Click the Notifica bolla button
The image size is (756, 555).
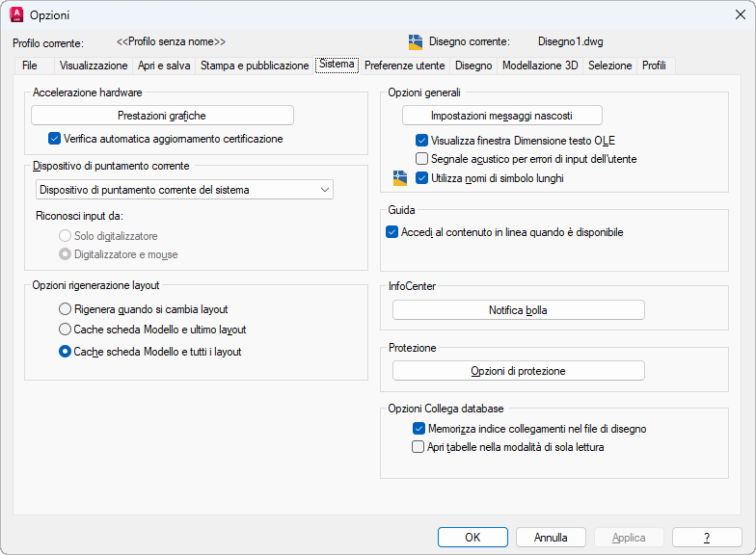(x=518, y=310)
